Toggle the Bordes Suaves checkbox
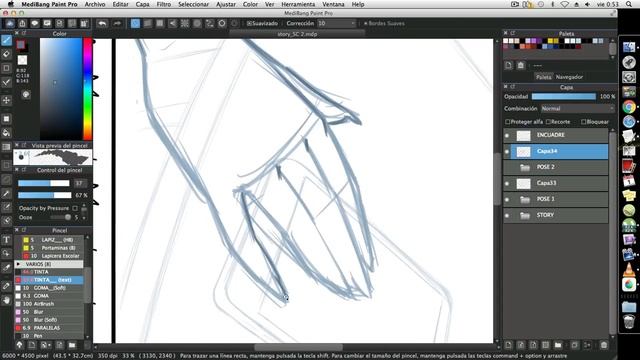 (365, 23)
